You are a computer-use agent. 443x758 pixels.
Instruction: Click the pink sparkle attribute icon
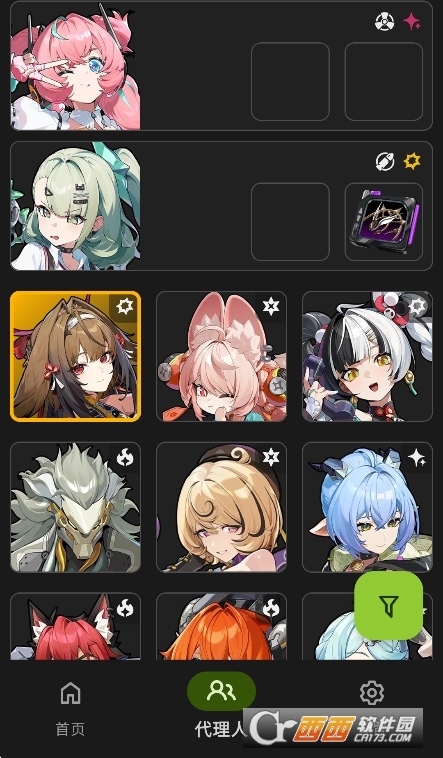[412, 22]
